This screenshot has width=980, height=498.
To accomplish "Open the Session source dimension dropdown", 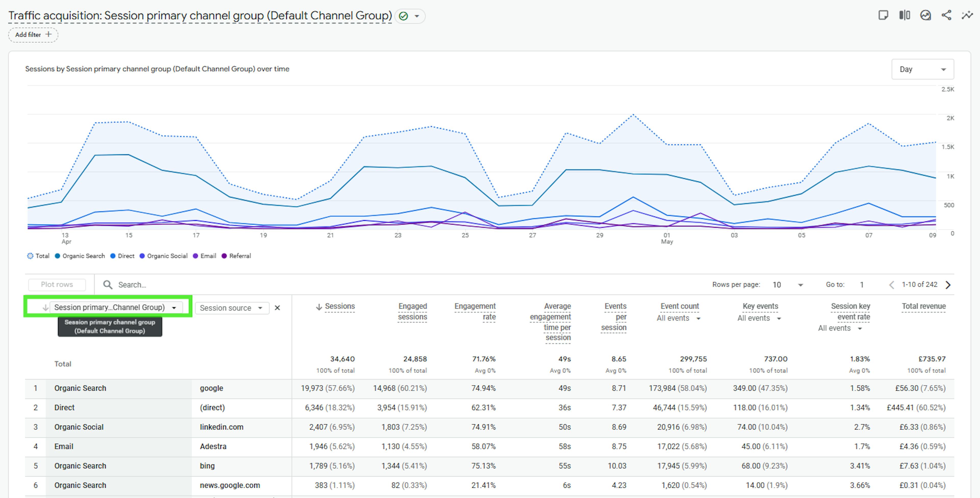I will pyautogui.click(x=232, y=308).
